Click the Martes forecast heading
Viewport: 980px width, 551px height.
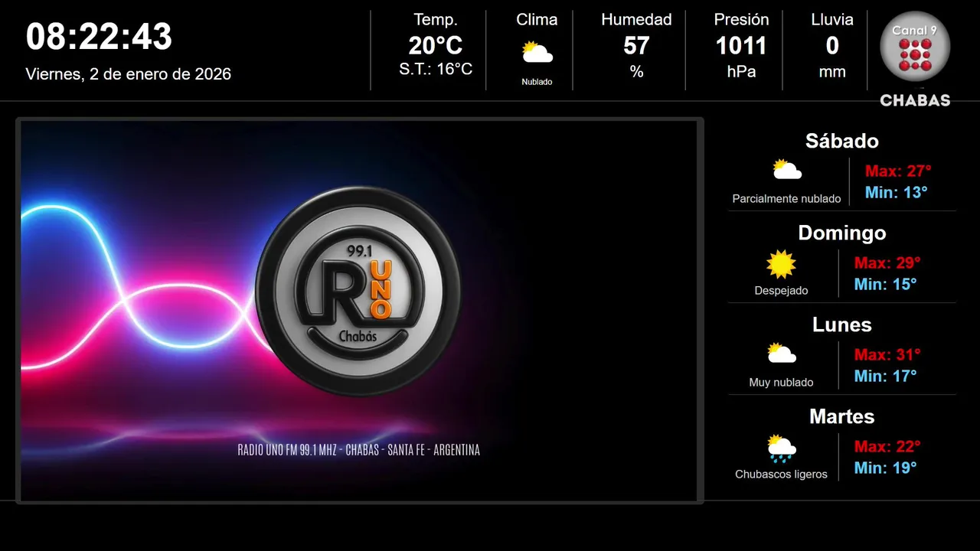coord(842,416)
